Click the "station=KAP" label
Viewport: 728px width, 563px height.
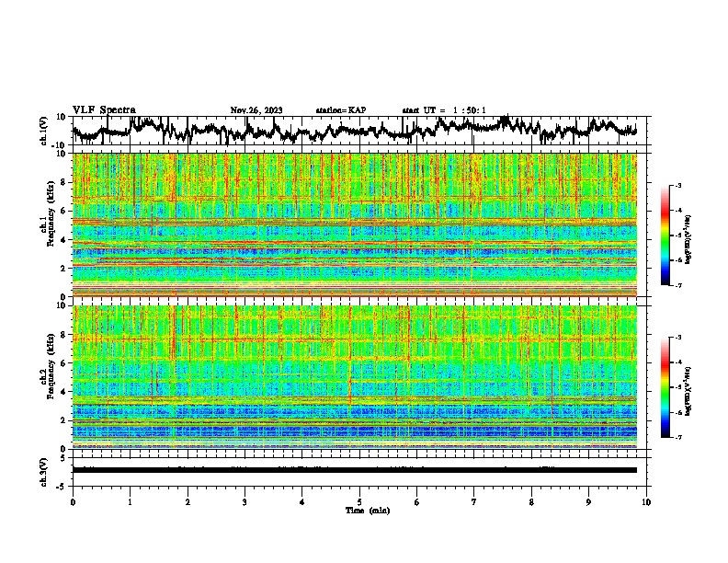tap(341, 110)
